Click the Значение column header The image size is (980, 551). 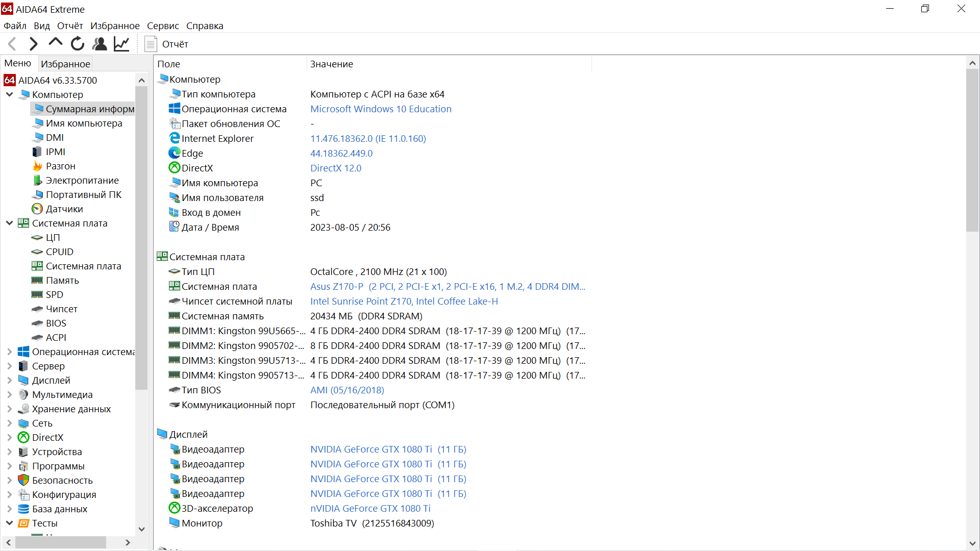332,64
